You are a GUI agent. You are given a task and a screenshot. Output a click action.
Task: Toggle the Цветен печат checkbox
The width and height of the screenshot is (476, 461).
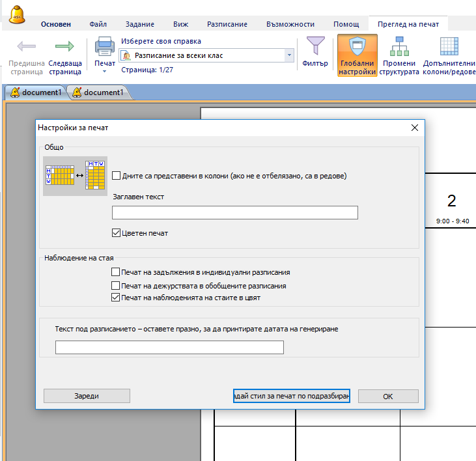coord(117,233)
